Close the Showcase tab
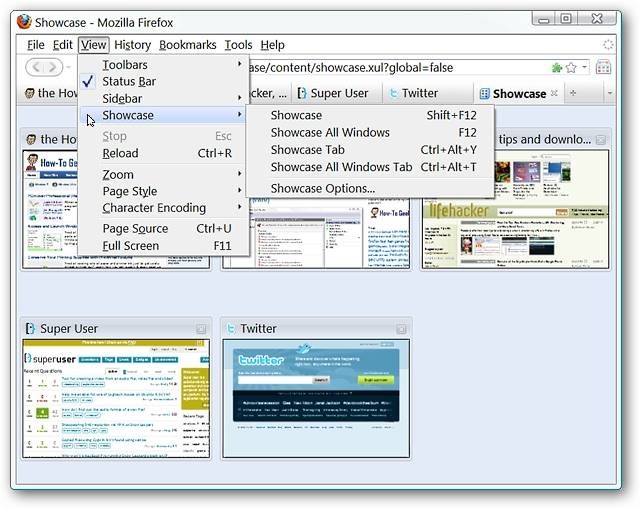Image resolution: width=640 pixels, height=508 pixels. coord(554,93)
